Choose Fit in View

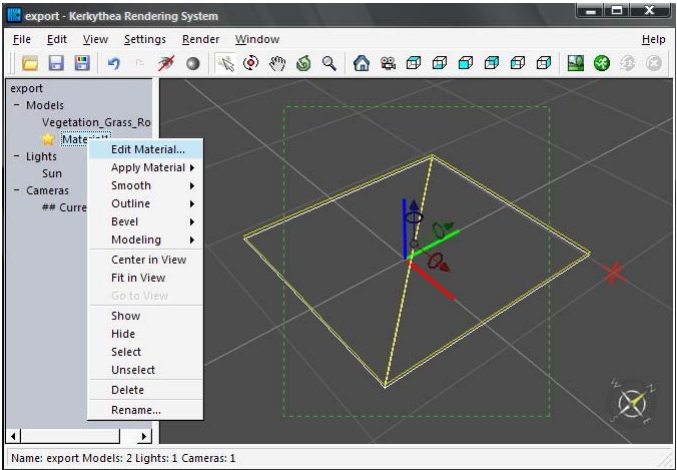click(146, 278)
